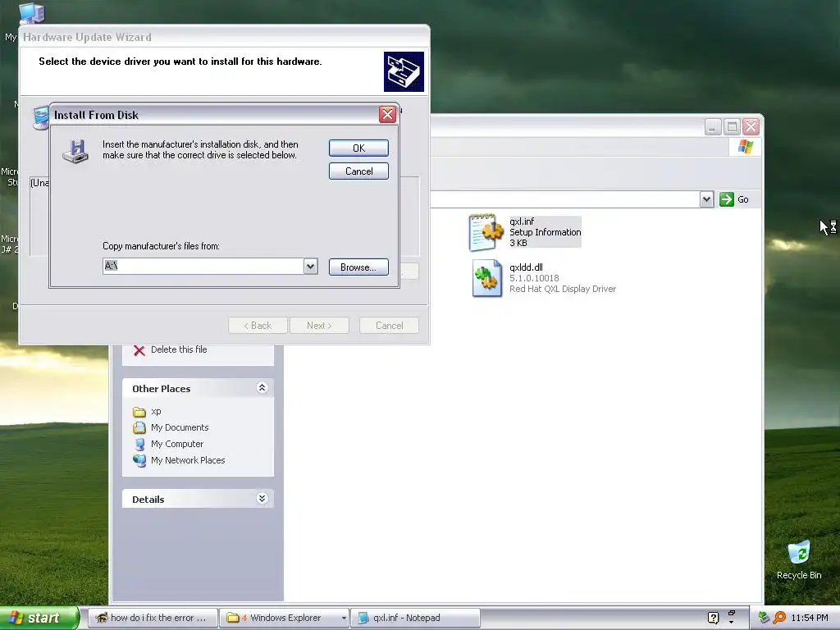This screenshot has height=630, width=840.
Task: Click the floppy disk icon in dialog
Action: pos(75,152)
